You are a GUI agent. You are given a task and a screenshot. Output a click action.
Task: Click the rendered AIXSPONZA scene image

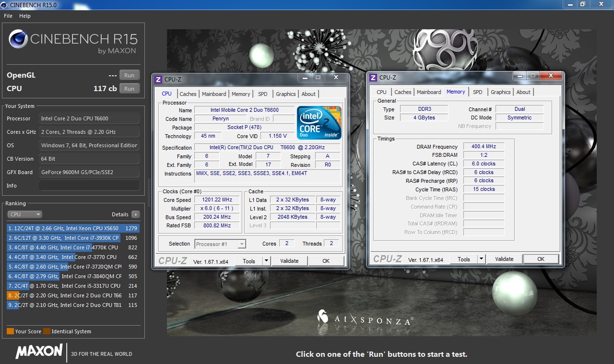tap(382, 182)
